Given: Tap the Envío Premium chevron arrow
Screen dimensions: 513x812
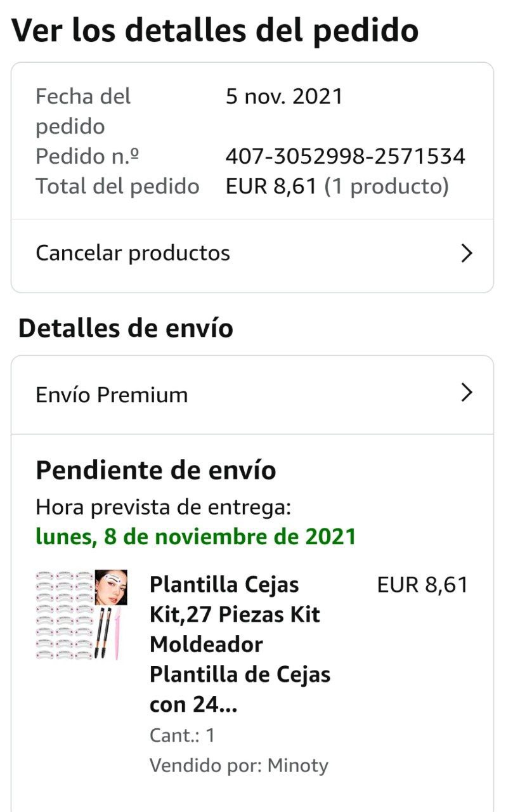Looking at the screenshot, I should pyautogui.click(x=467, y=393).
